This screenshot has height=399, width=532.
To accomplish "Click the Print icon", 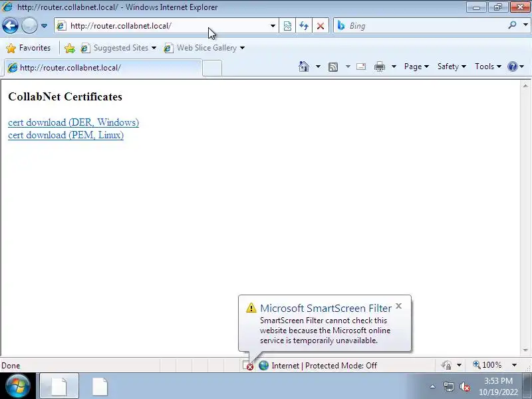I will click(379, 66).
